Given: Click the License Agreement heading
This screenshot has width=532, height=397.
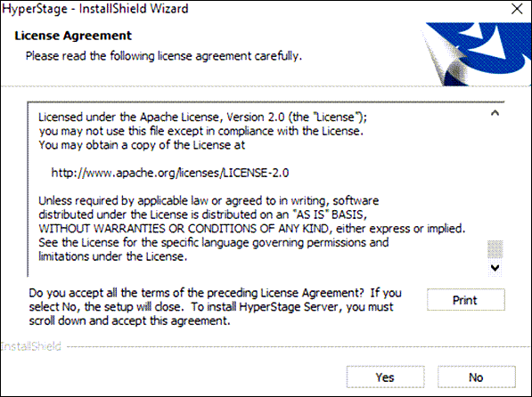Looking at the screenshot, I should pyautogui.click(x=73, y=36).
